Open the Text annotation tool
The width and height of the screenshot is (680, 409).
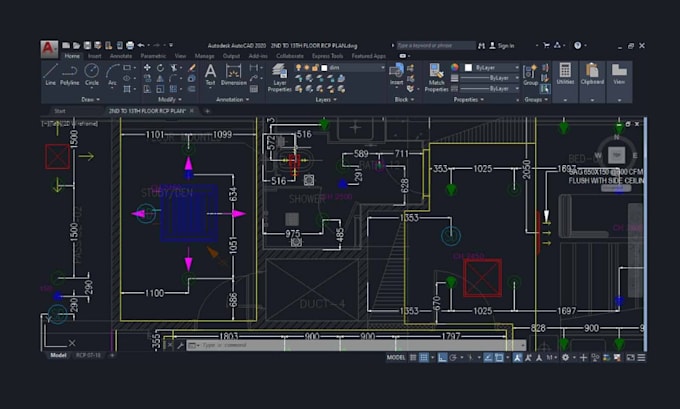pos(210,75)
